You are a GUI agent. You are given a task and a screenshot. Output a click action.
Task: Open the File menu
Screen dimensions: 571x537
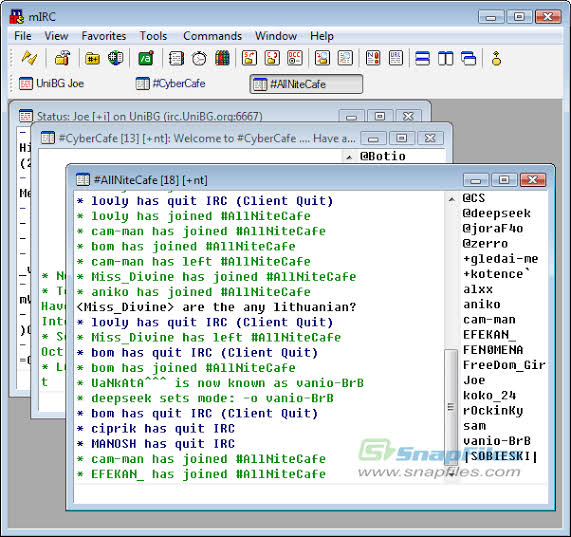click(23, 36)
